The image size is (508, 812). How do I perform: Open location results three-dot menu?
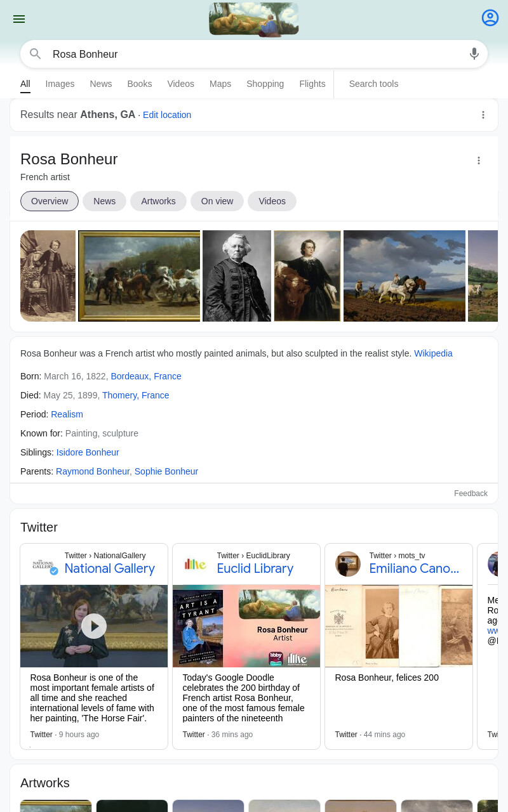[483, 115]
